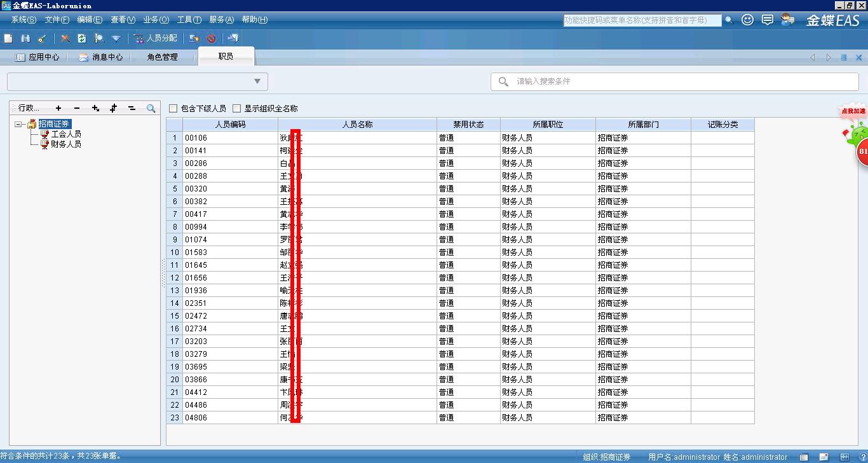868x463 pixels.
Task: Click the 所属职位 column header
Action: pos(548,125)
